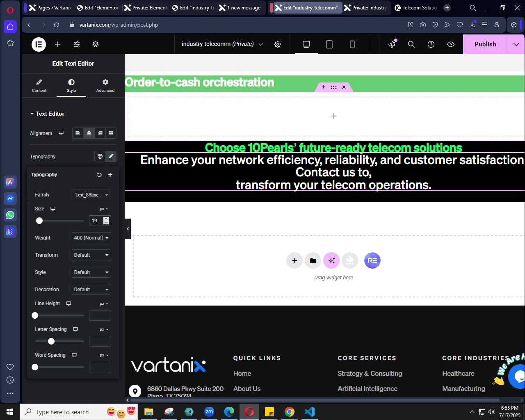This screenshot has width=525, height=420.
Task: Open the WhatsApp sidebar icon in Opera
Action: point(10,215)
